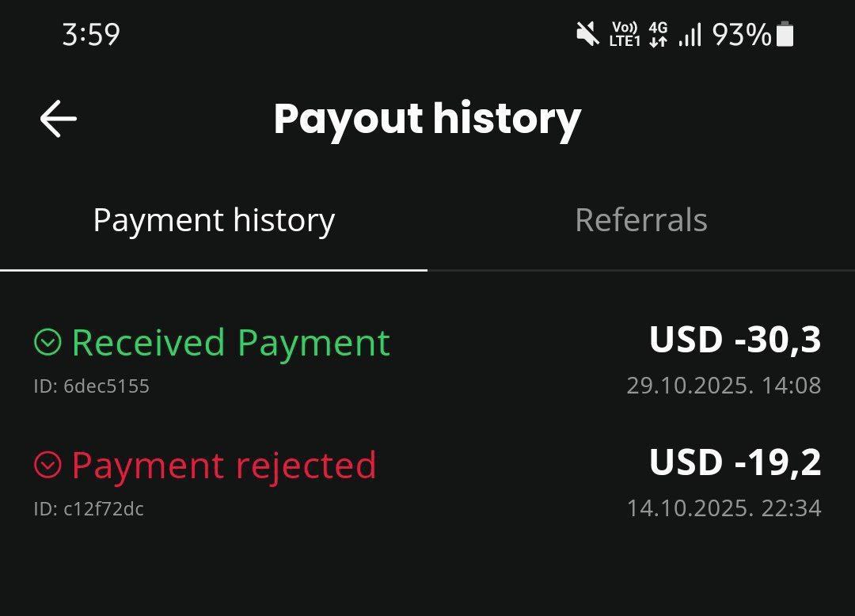Tap the battery icon
Screen dimensions: 855x616
pos(785,34)
